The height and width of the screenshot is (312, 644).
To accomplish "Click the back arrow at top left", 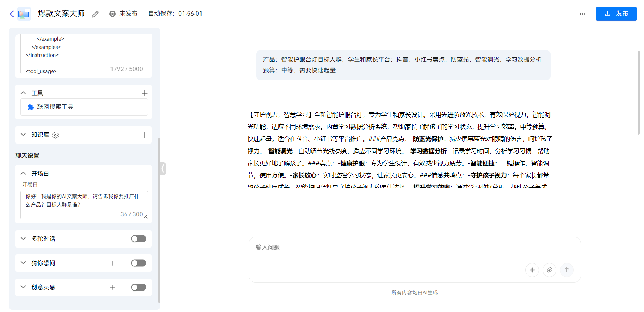I will (x=11, y=14).
